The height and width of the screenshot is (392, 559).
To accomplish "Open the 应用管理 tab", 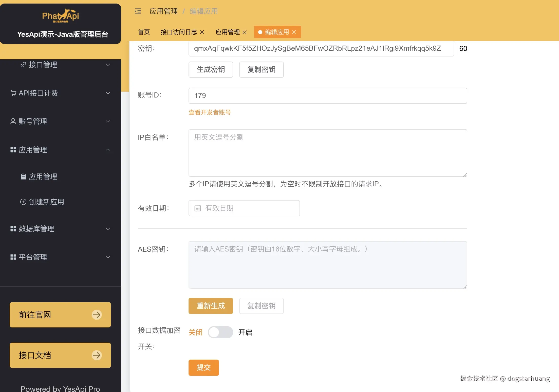I will pos(227,32).
